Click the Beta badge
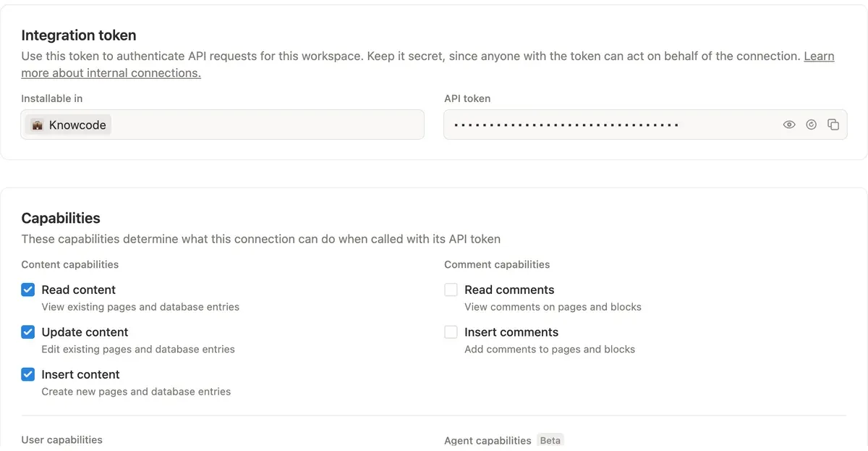 point(550,440)
